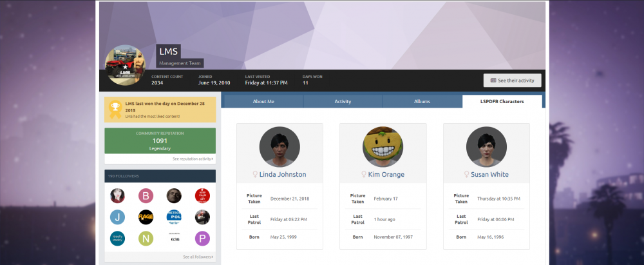Open follower with RAGE logo avatar
The width and height of the screenshot is (644, 265).
pyautogui.click(x=146, y=217)
